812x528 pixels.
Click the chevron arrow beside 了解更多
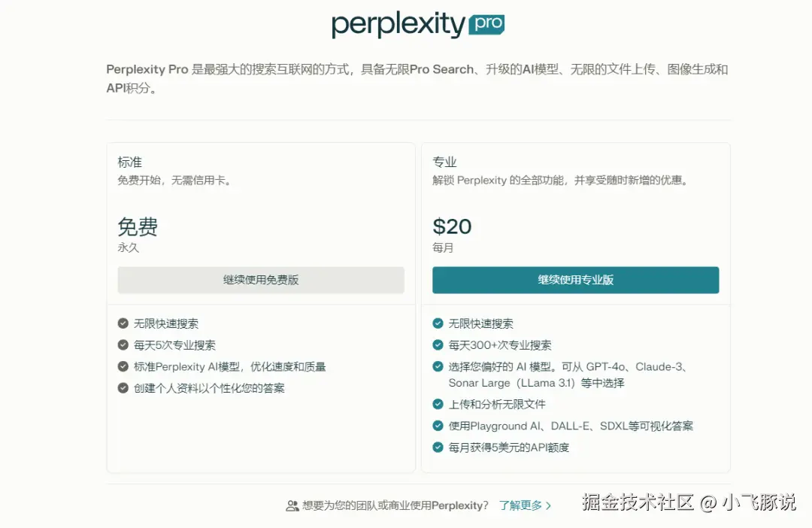[x=549, y=506]
